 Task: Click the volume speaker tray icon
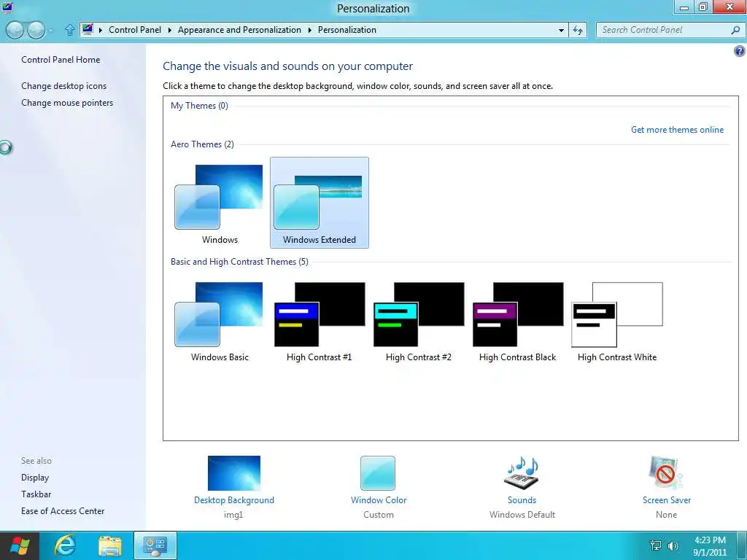tap(673, 545)
